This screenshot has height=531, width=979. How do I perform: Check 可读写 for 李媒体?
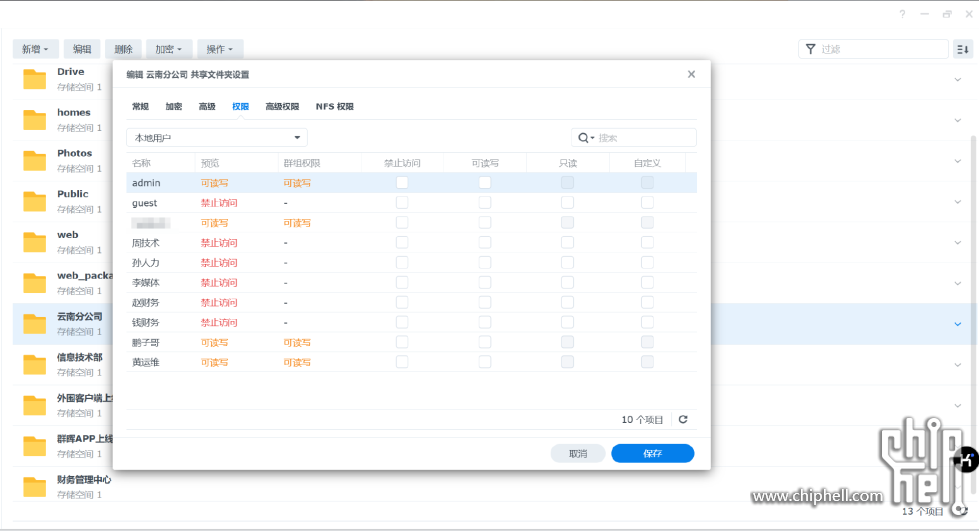(x=485, y=282)
